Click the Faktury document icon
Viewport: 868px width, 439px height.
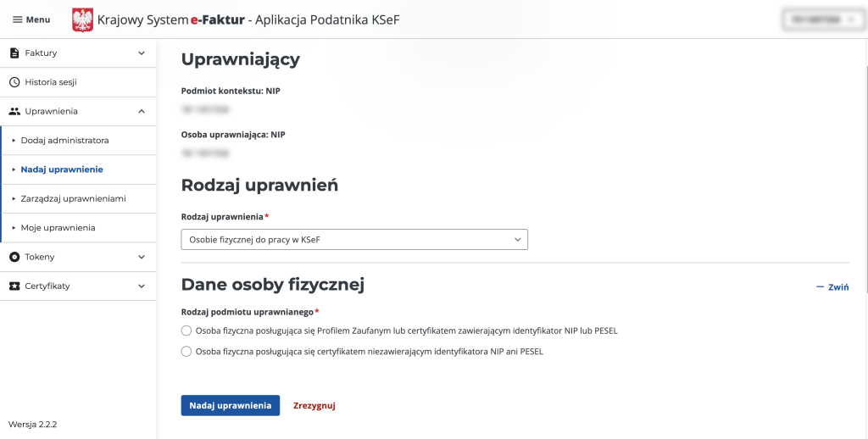[14, 53]
